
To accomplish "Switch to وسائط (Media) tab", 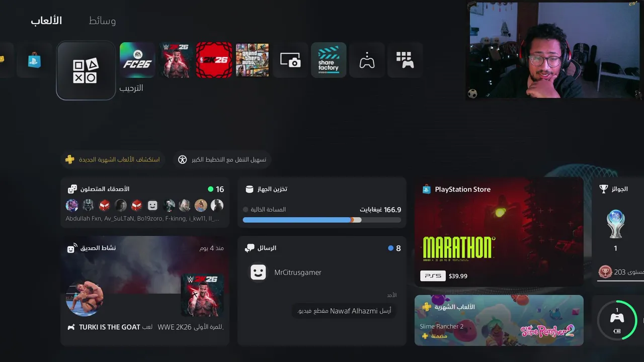I will point(102,21).
